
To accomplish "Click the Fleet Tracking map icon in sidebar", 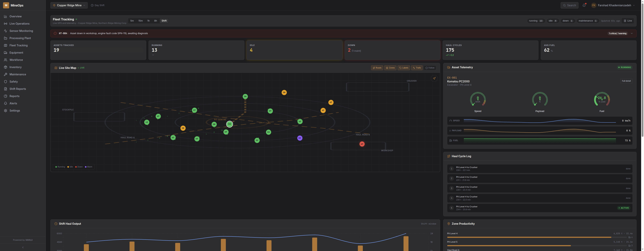I will [x=6, y=45].
